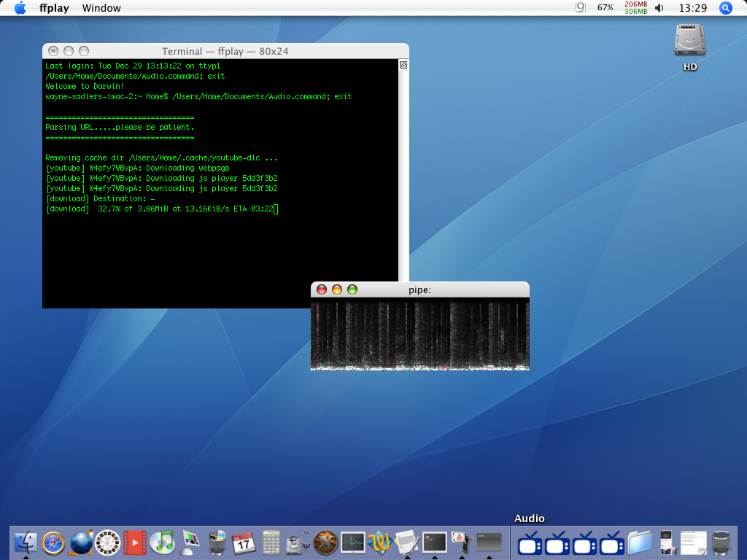Minimize the pipe: window with yellow button
The height and width of the screenshot is (560, 747).
pos(337,289)
